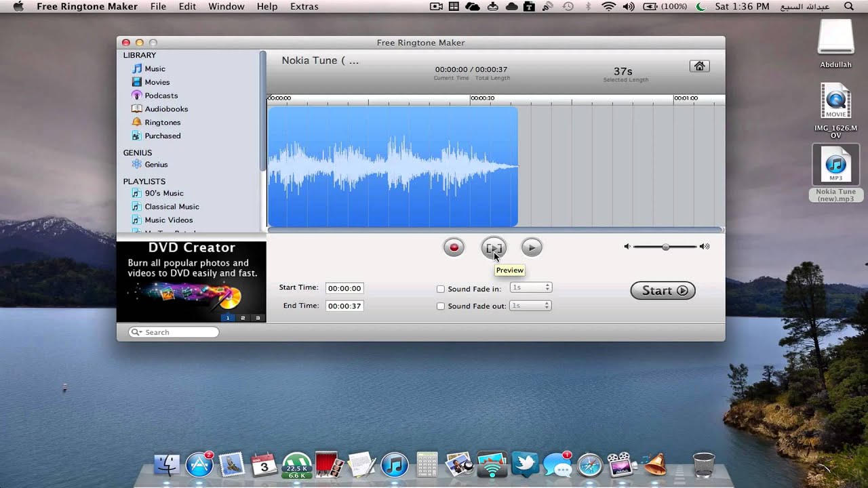This screenshot has height=488, width=868.
Task: Click the 00:00:30 timeline marker
Action: pos(482,98)
